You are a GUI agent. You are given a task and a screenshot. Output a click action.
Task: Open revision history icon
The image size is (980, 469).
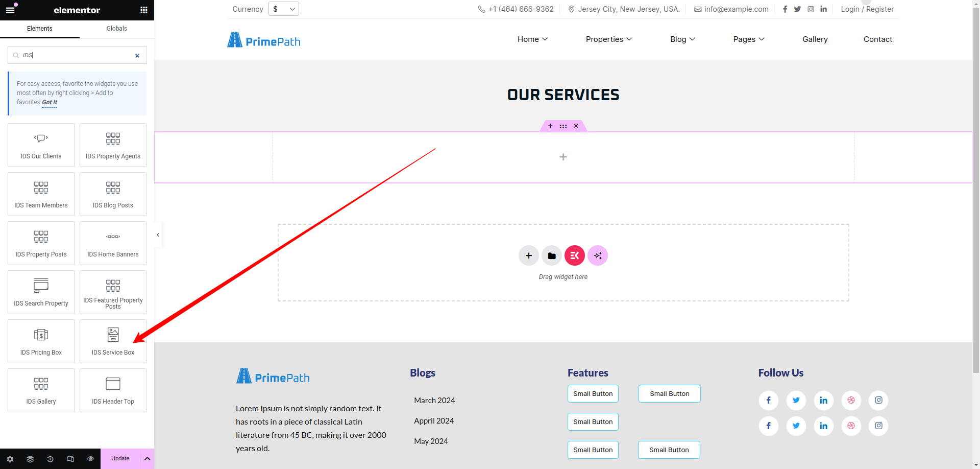tap(50, 459)
